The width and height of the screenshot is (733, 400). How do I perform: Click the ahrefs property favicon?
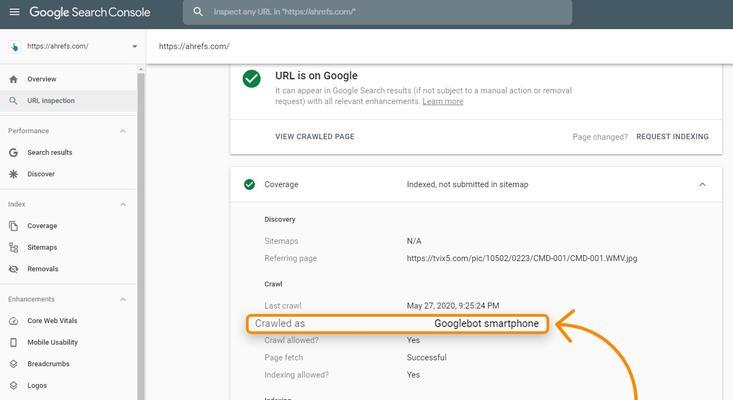click(15, 47)
